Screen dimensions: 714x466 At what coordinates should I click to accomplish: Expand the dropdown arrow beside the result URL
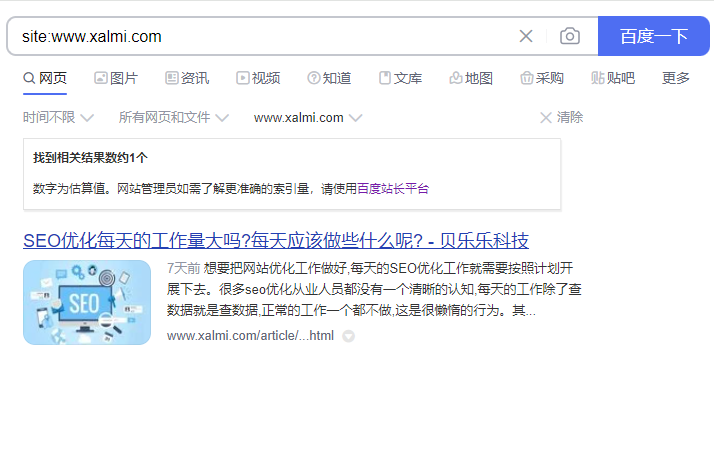[348, 336]
